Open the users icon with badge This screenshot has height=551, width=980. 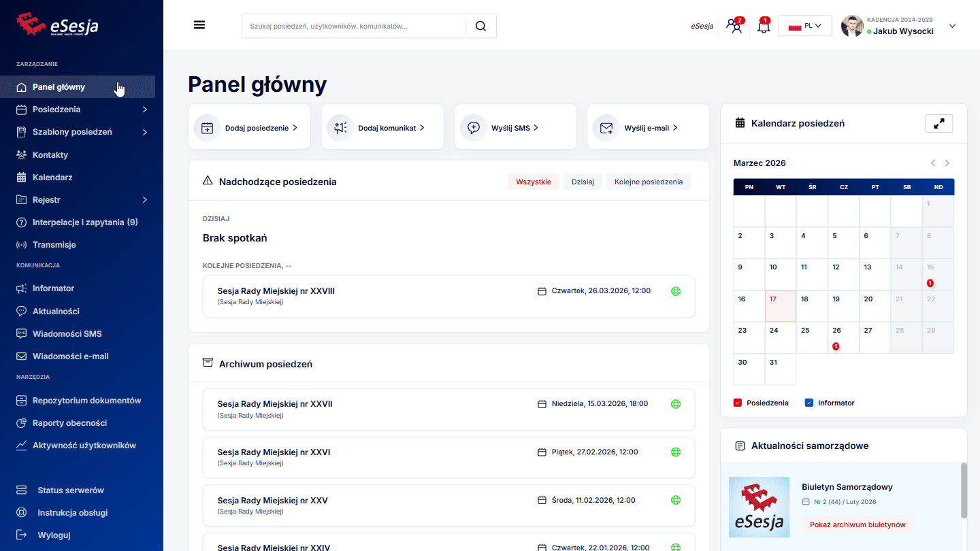[734, 27]
